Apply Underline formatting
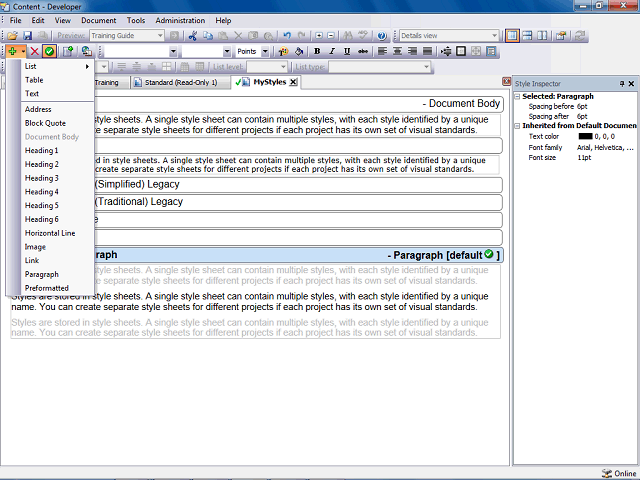640x480 pixels. click(347, 51)
